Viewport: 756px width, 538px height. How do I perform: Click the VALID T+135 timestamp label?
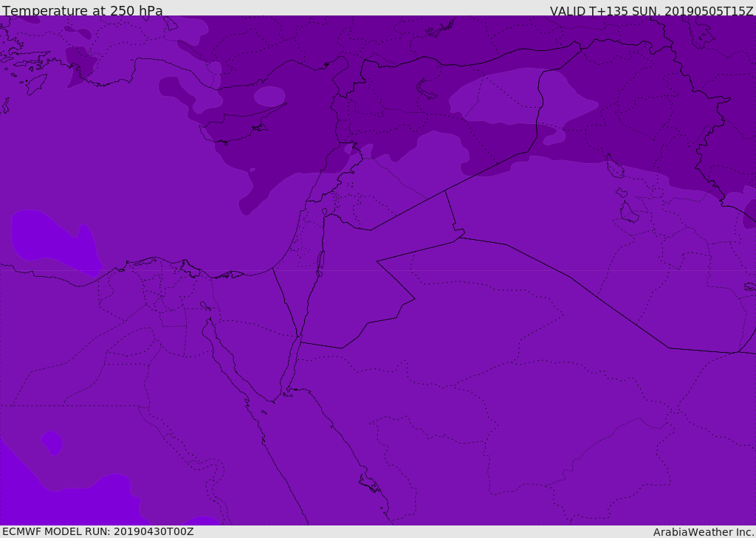click(651, 11)
